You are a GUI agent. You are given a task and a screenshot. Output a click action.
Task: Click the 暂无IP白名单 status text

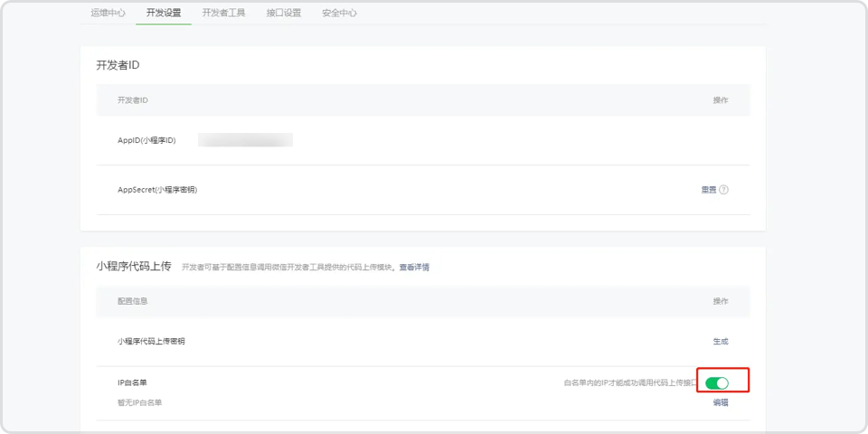coord(140,402)
